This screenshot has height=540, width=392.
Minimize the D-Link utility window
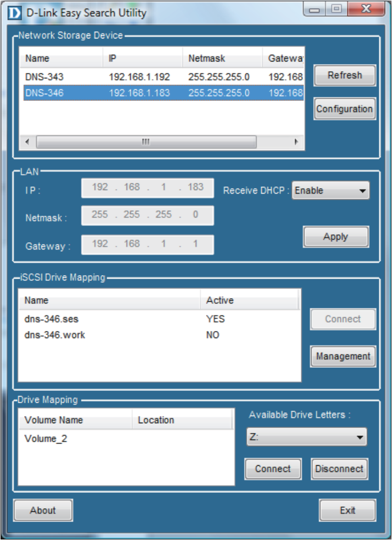tap(314, 9)
